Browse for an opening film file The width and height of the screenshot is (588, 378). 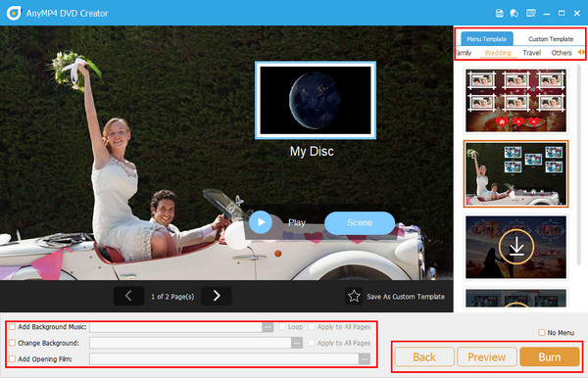(365, 358)
